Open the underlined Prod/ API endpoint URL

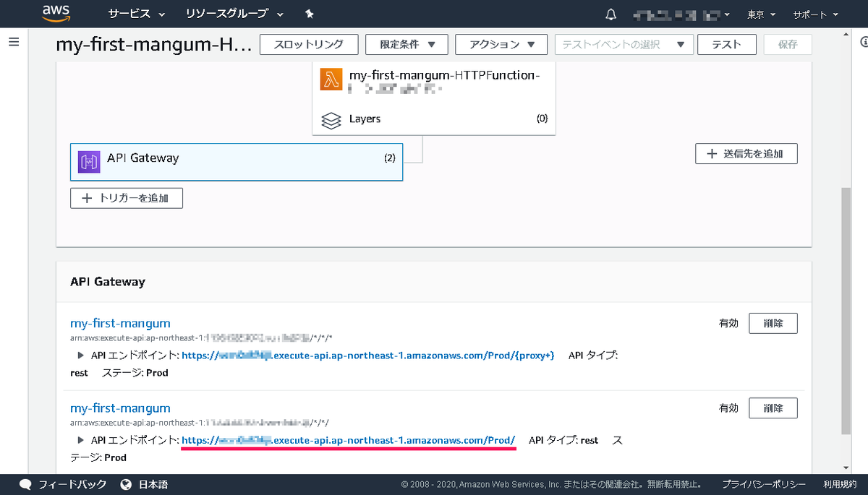[349, 441]
